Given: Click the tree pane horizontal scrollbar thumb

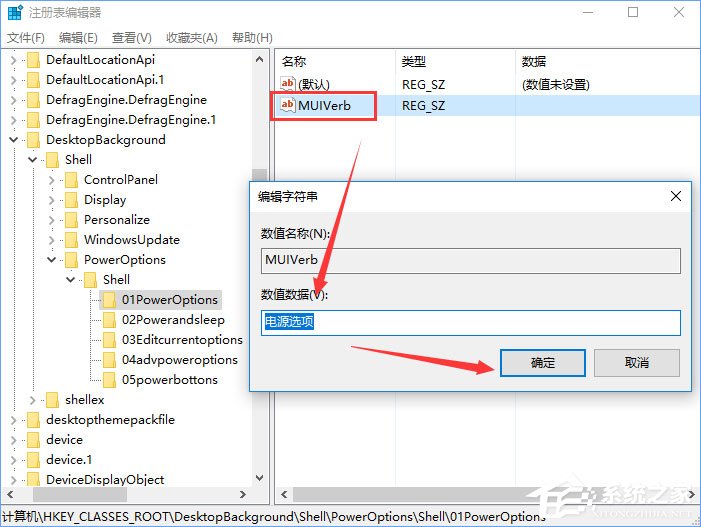Looking at the screenshot, I should (x=80, y=495).
